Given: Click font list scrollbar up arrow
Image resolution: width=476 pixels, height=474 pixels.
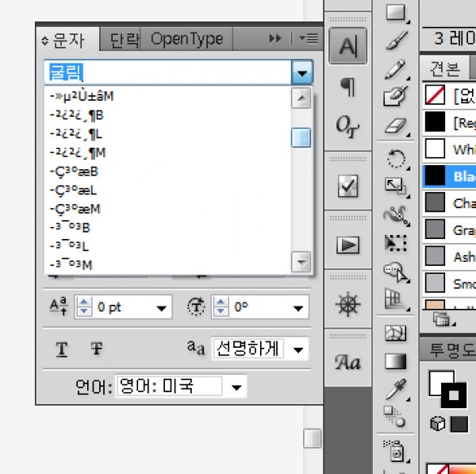Looking at the screenshot, I should (301, 98).
